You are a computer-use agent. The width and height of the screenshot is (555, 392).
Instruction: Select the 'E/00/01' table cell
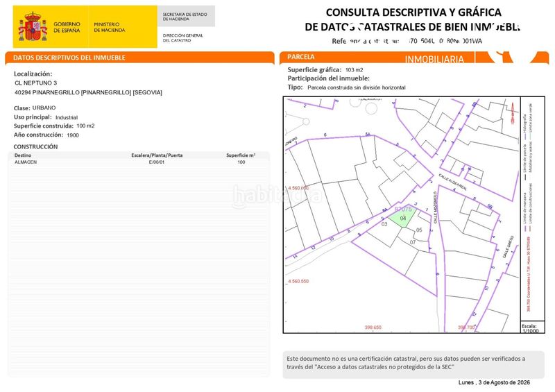[157, 162]
